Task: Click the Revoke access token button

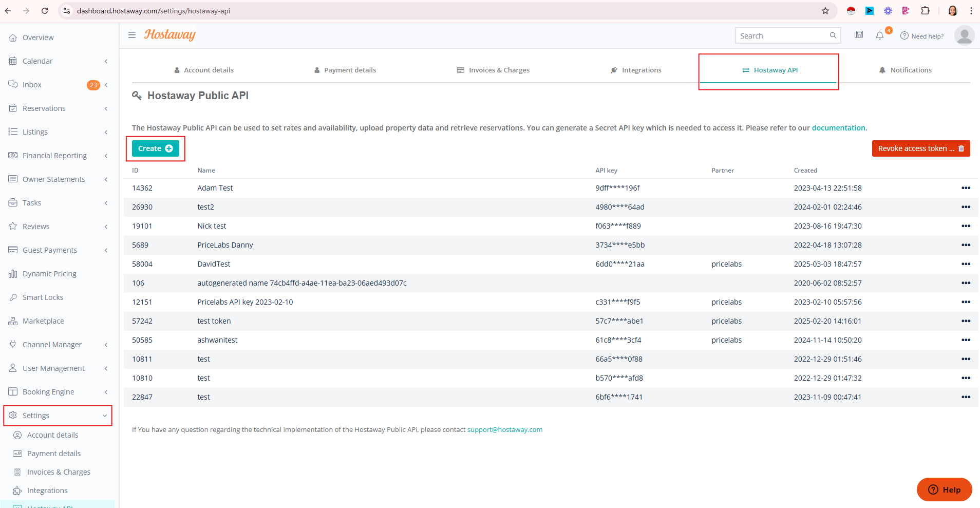Action: (921, 148)
